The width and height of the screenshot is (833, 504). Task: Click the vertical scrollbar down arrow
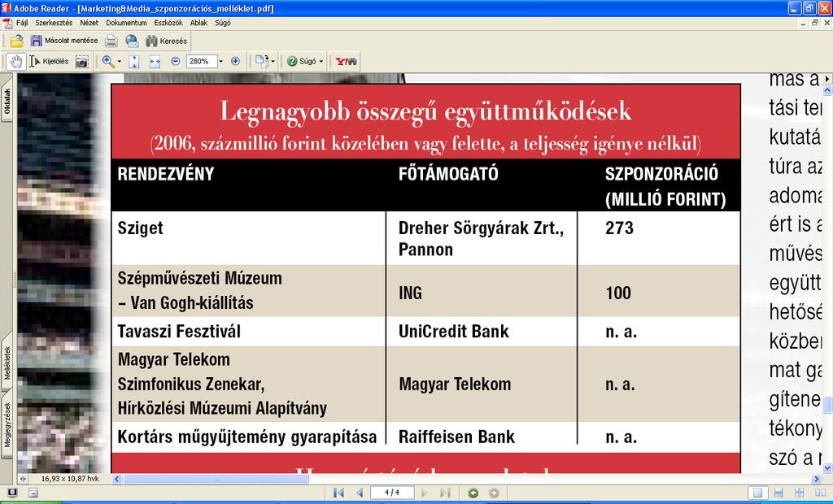point(827,467)
